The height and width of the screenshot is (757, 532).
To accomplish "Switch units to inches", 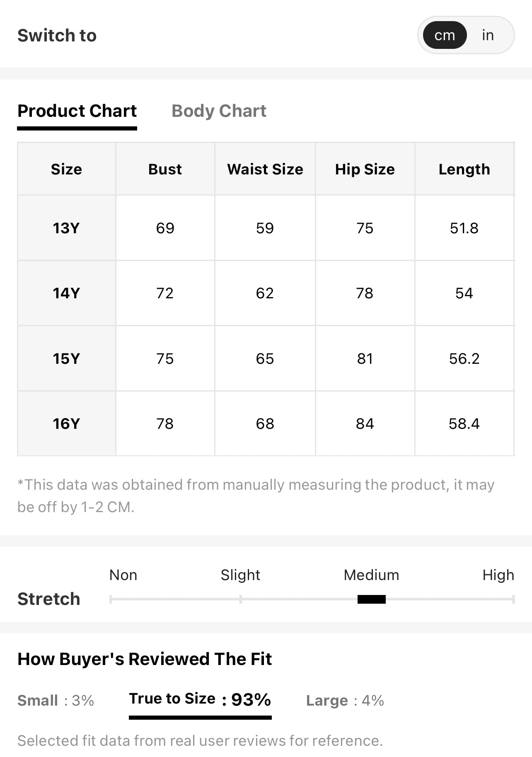I will [x=488, y=35].
